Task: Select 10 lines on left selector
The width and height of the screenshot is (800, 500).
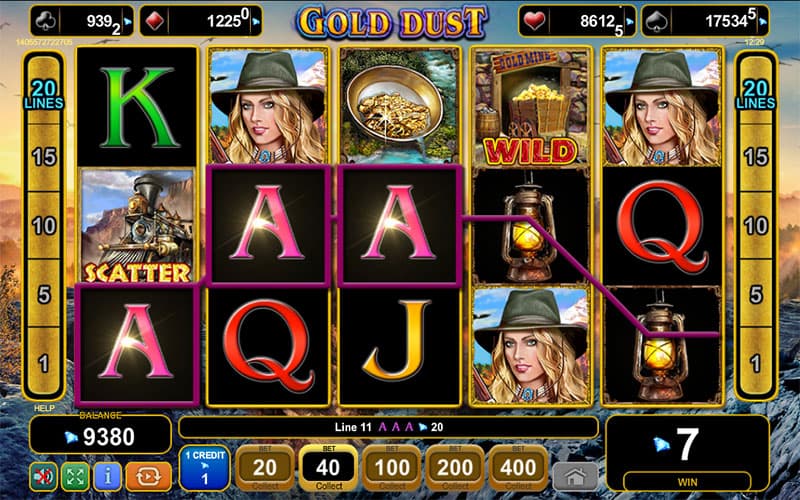Action: [x=44, y=226]
